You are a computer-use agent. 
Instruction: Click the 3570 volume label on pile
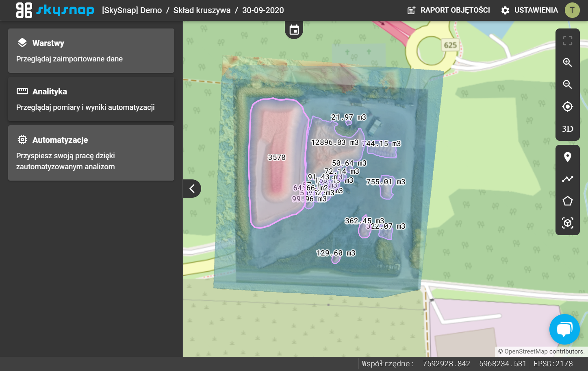277,157
